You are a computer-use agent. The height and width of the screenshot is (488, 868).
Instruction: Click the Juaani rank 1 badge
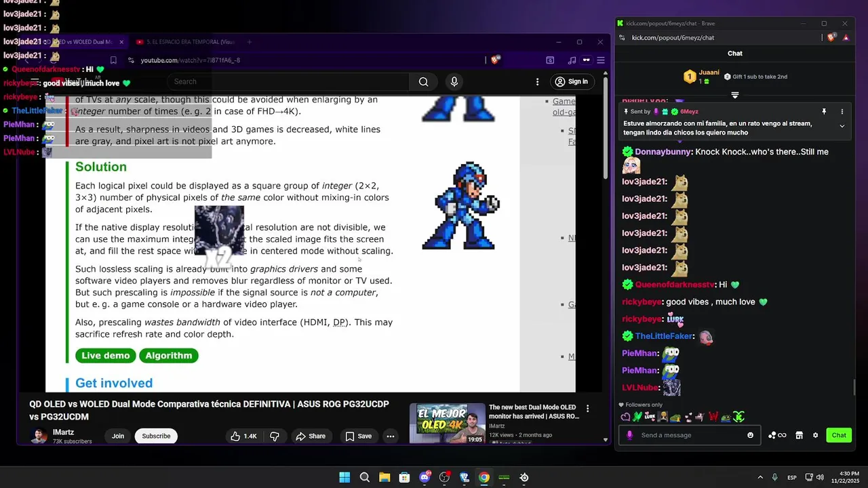coord(690,77)
